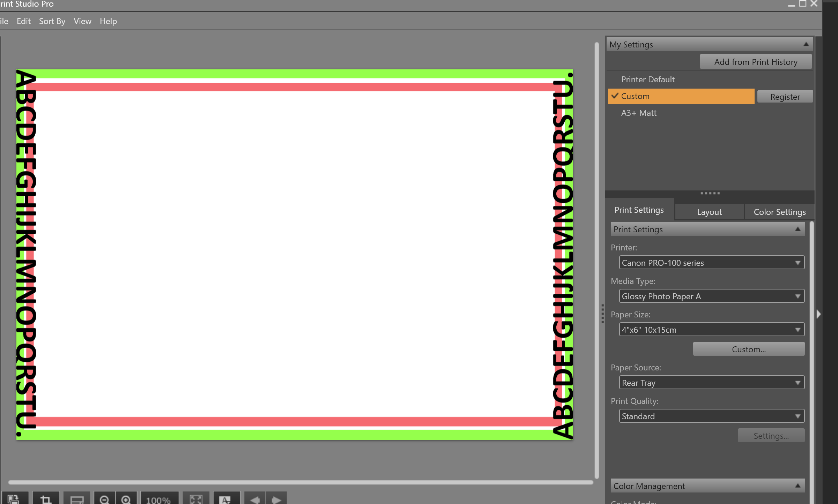Click the Register button
This screenshot has height=504, width=838.
[x=784, y=96]
